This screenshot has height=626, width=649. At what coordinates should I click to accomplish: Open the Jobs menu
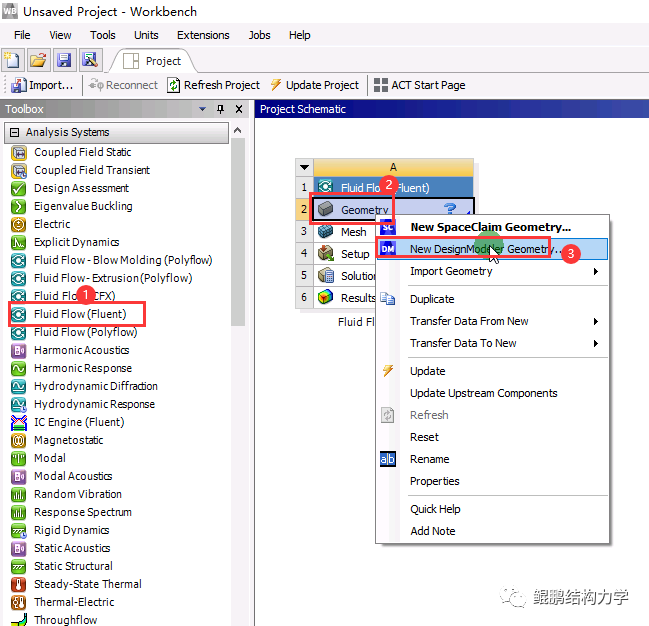(259, 35)
